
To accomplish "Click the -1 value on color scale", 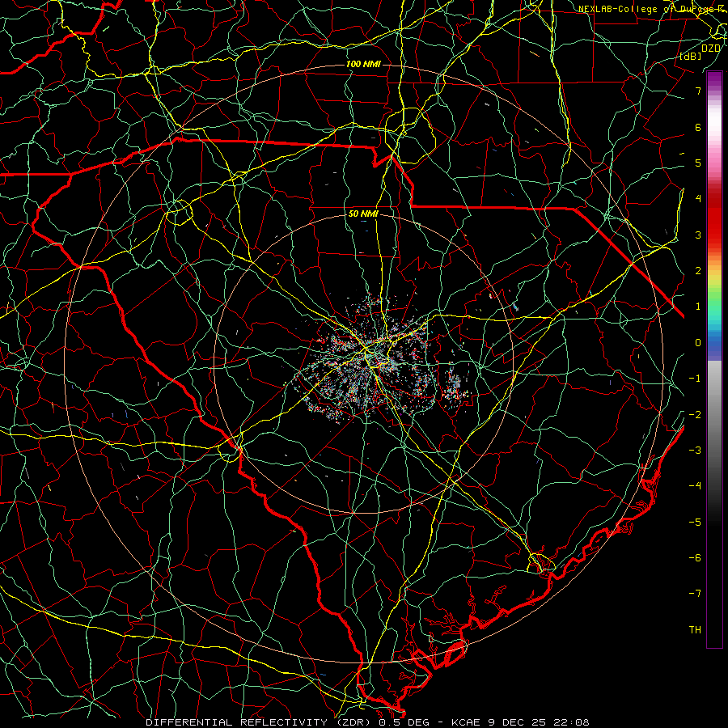I will [695, 379].
